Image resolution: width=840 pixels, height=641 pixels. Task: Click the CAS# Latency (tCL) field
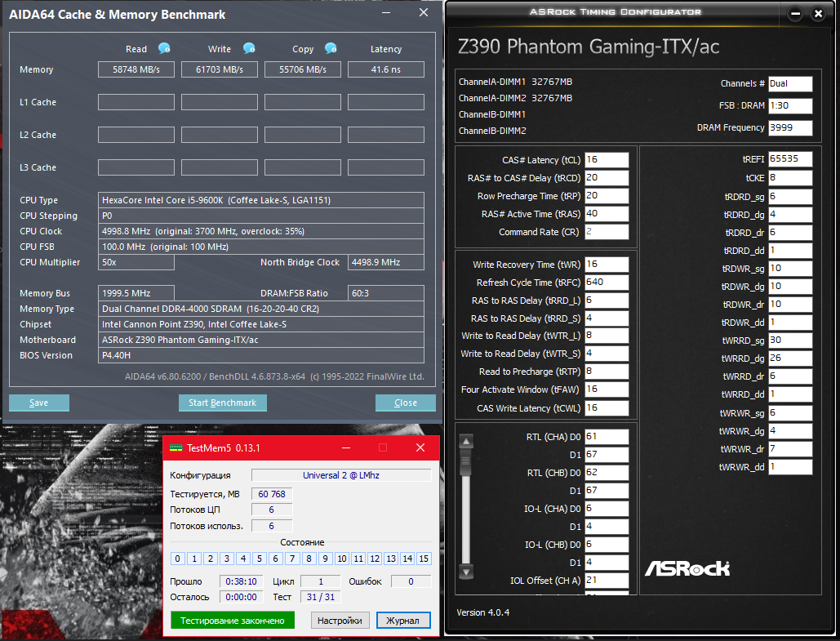(x=607, y=160)
